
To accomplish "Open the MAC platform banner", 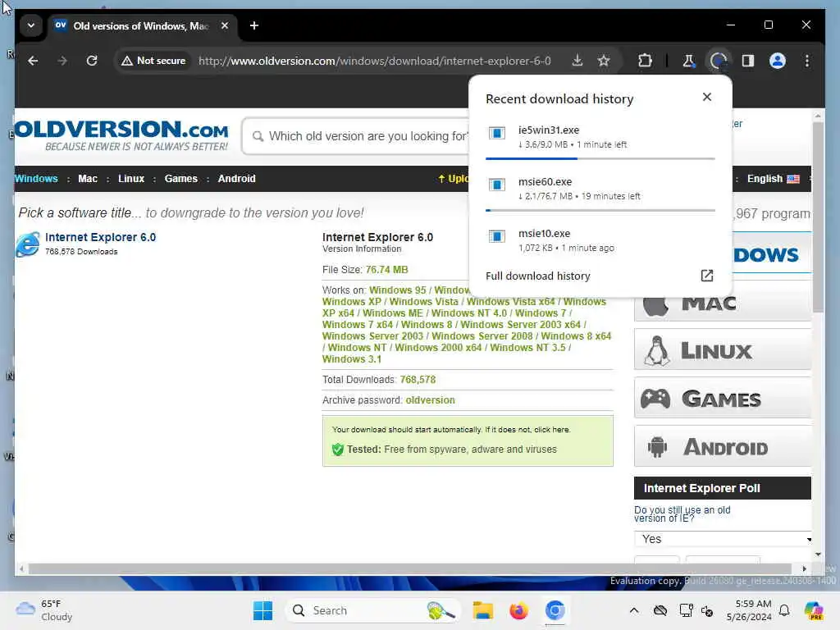I will click(722, 304).
